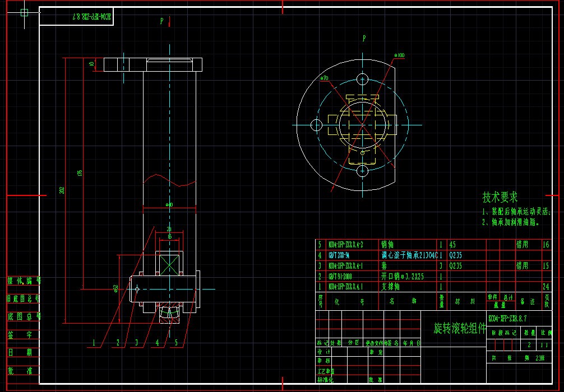564x392 pixels.
Task: Click material 45 in the 销轴 row
Action: point(452,245)
